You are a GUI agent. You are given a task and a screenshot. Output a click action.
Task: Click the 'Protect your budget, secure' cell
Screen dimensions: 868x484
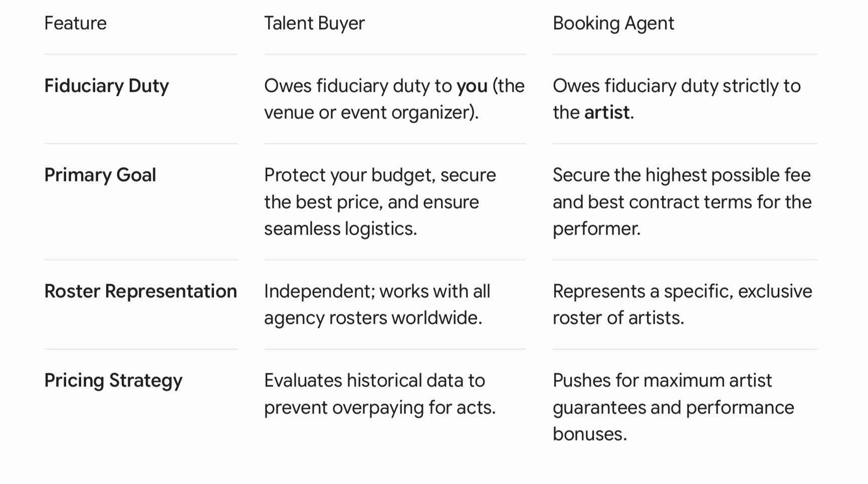380,201
